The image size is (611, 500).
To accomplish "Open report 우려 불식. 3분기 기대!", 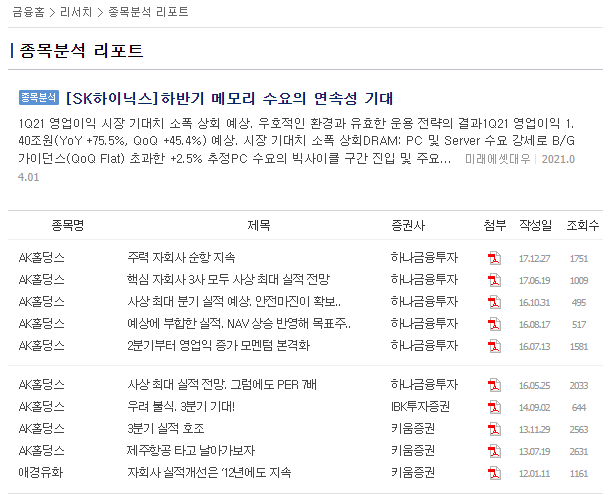I will click(x=181, y=407).
